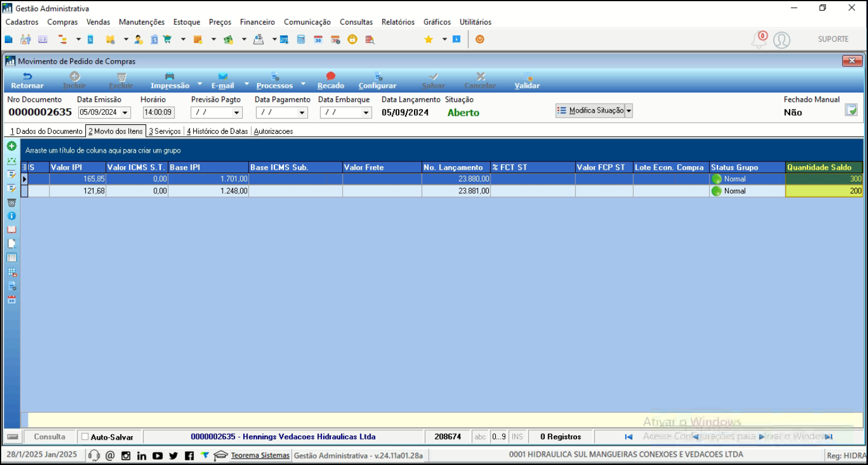
Task: Click the keyboard icon beside Consulta
Action: pyautogui.click(x=13, y=437)
